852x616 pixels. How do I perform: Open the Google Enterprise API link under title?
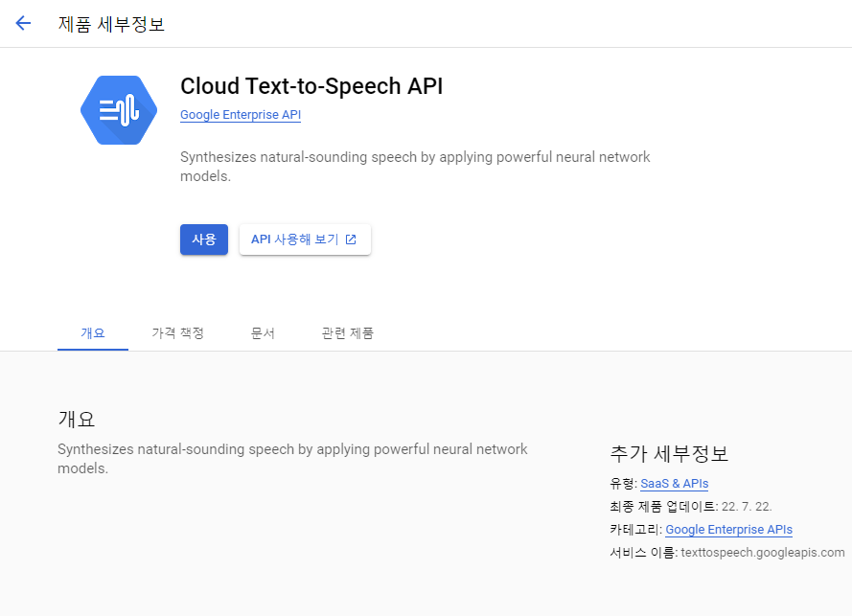(241, 115)
